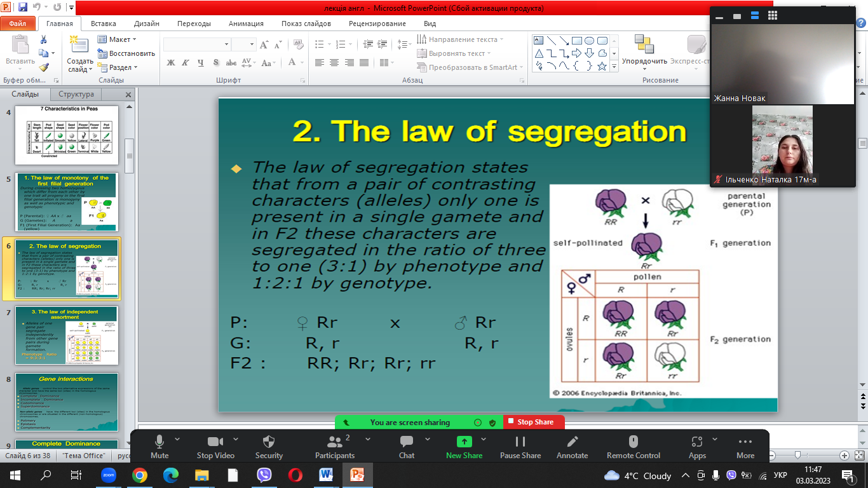Open the chevron next to Zoom Mute
Image resolution: width=868 pixels, height=488 pixels.
click(177, 439)
